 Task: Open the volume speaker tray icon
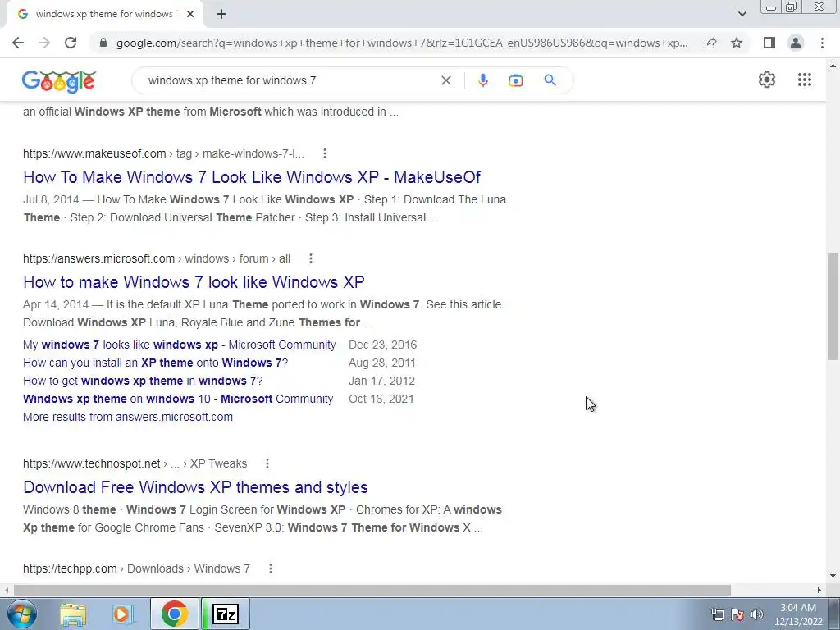point(756,614)
